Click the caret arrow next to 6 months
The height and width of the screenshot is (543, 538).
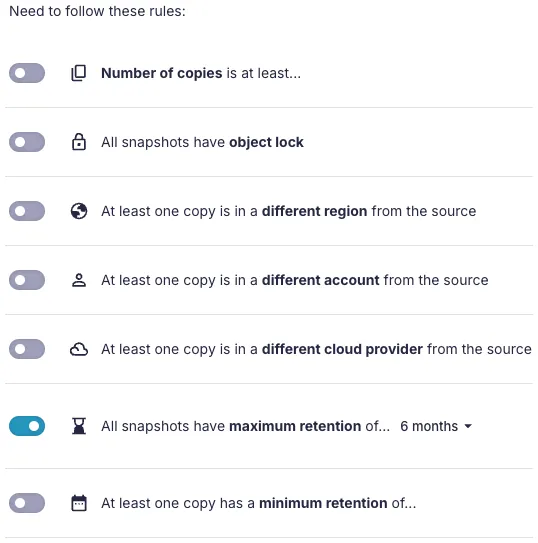pos(468,426)
